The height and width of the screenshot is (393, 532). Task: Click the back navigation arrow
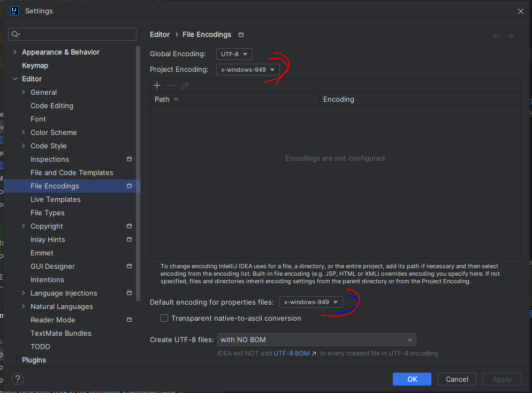(x=496, y=36)
